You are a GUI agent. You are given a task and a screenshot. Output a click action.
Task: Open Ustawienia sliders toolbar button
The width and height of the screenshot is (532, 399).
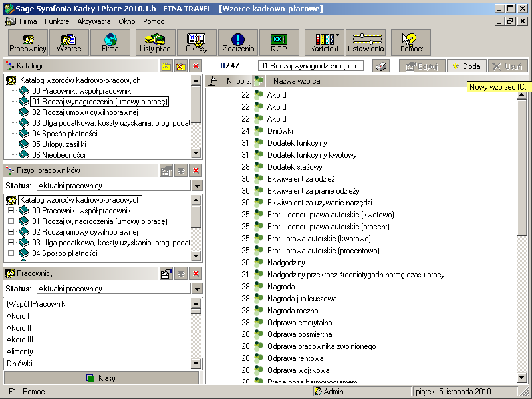point(366,43)
